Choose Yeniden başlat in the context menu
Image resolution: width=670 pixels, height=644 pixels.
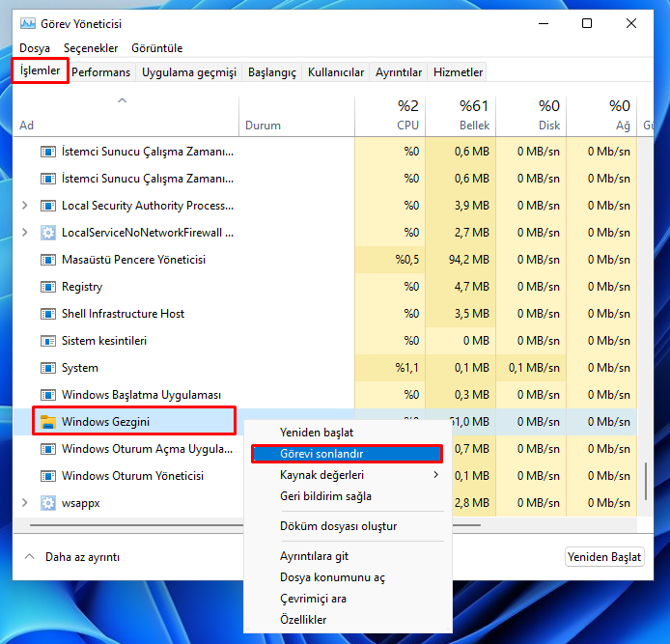coord(348,433)
